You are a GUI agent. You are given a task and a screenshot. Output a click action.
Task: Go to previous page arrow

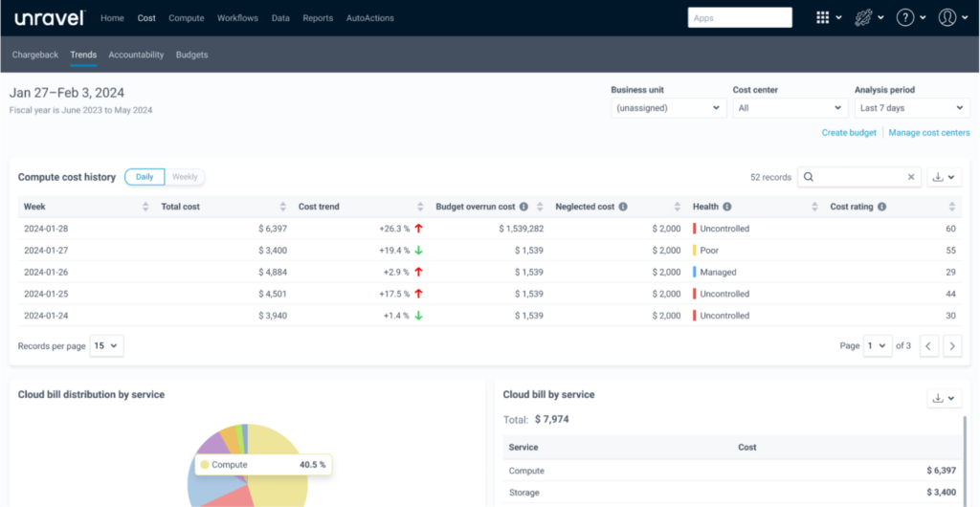point(929,346)
